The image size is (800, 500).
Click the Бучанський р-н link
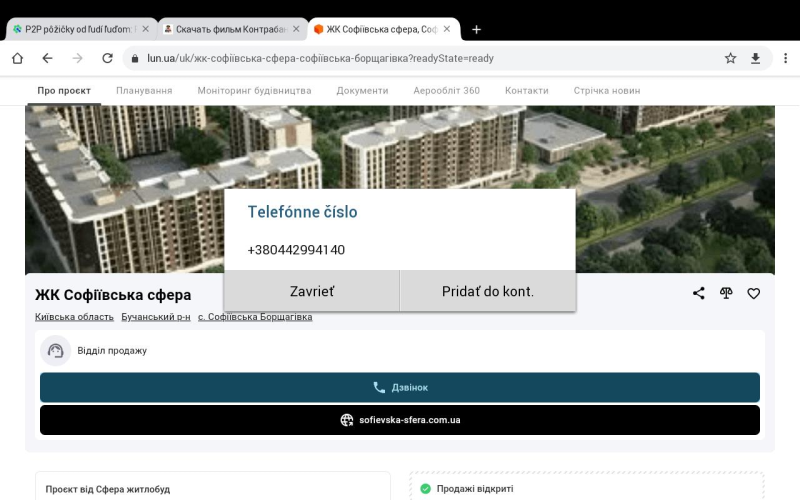click(x=155, y=317)
